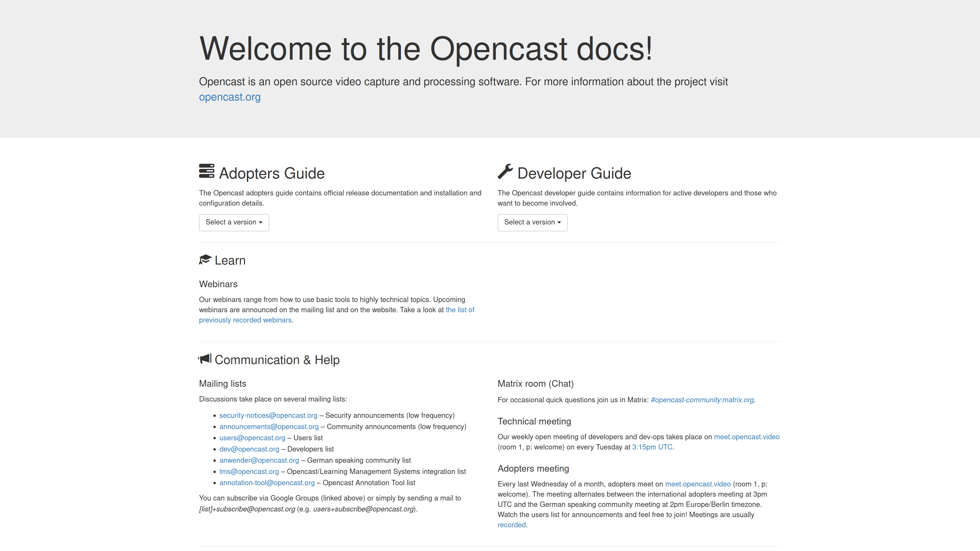Click the Technical meeting subheading
The width and height of the screenshot is (980, 551).
[534, 421]
